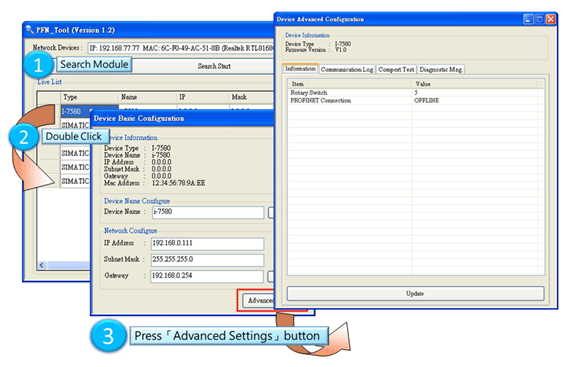
Task: Click the Update button
Action: (416, 293)
